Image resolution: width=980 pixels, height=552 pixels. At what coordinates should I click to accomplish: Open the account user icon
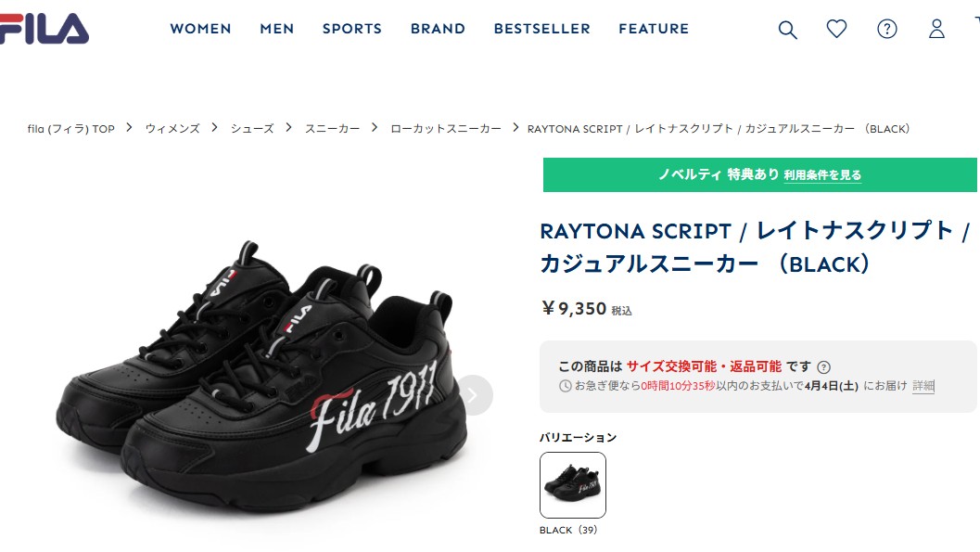(x=936, y=29)
